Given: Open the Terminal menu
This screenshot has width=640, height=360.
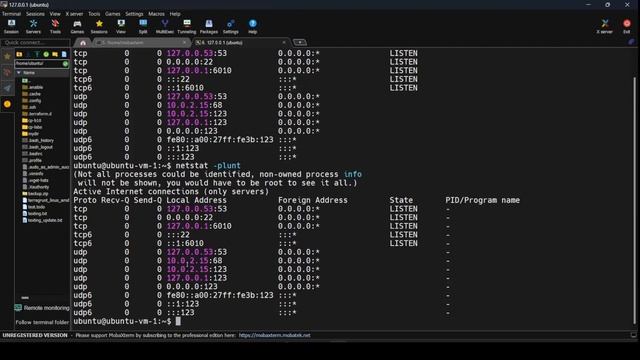Looking at the screenshot, I should tap(11, 14).
